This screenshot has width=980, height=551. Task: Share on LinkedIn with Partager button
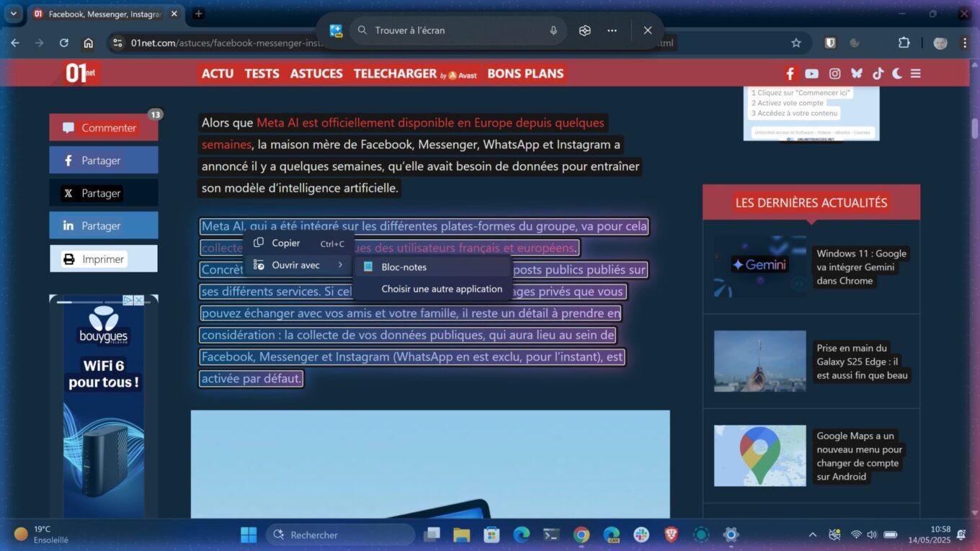point(104,225)
